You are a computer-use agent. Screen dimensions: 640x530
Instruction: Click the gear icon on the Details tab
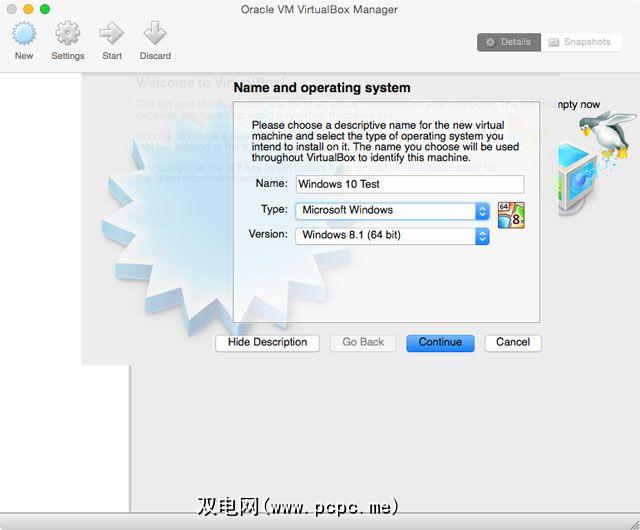click(491, 42)
